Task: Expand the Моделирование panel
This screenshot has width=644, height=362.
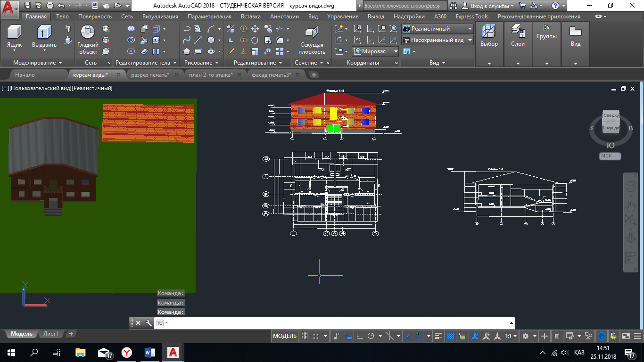Action: 37,63
